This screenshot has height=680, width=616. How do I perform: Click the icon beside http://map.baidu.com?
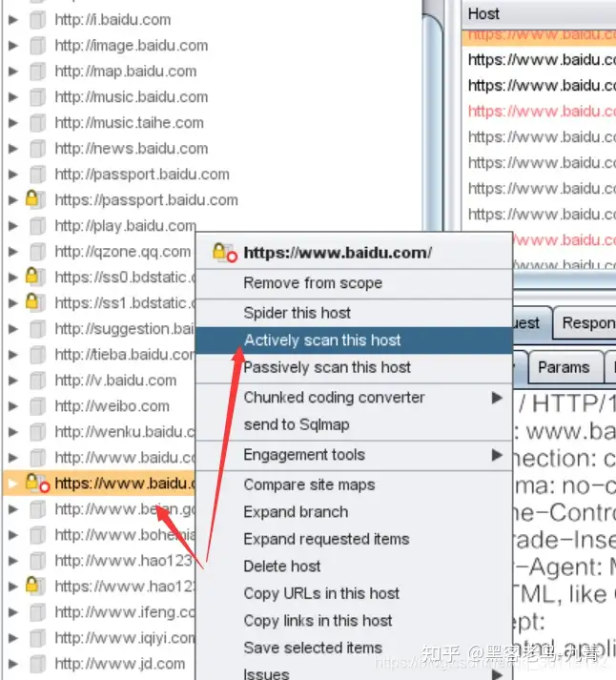click(x=37, y=72)
